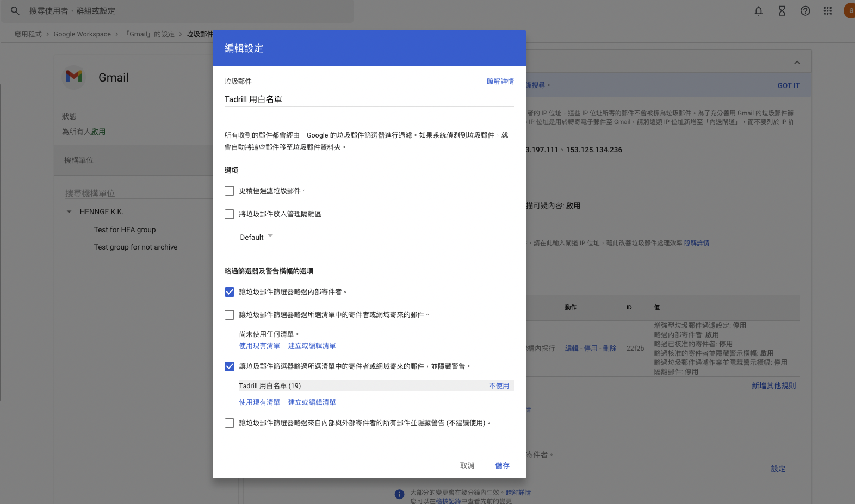855x504 pixels.
Task: Click IP address 153.125.134.236
Action: pos(594,150)
